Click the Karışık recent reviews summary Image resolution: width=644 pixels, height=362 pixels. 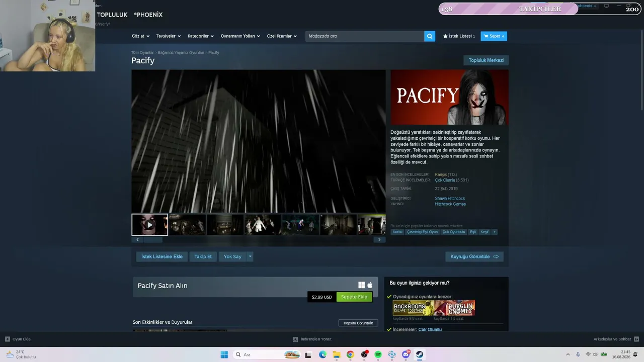point(441,174)
